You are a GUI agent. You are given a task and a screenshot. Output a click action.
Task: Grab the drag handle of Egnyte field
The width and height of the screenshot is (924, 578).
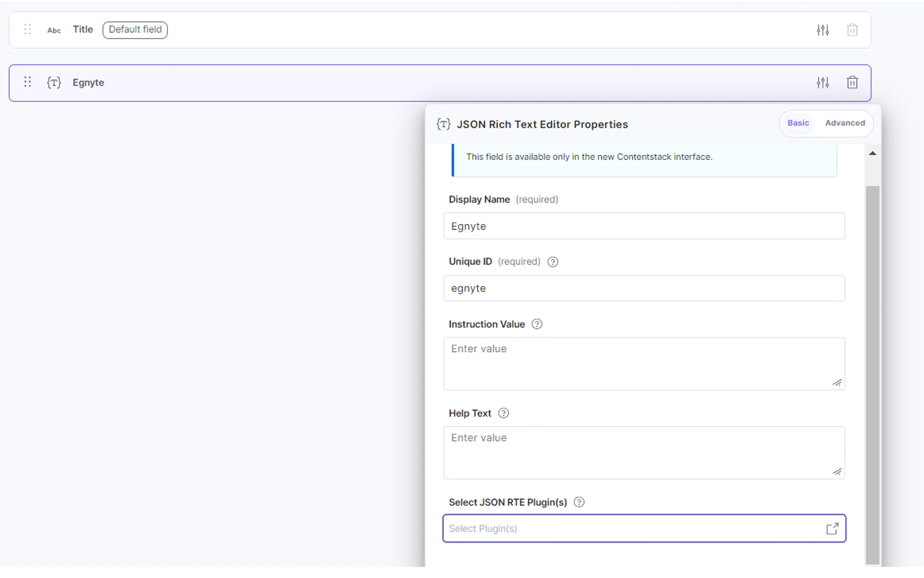click(x=28, y=82)
